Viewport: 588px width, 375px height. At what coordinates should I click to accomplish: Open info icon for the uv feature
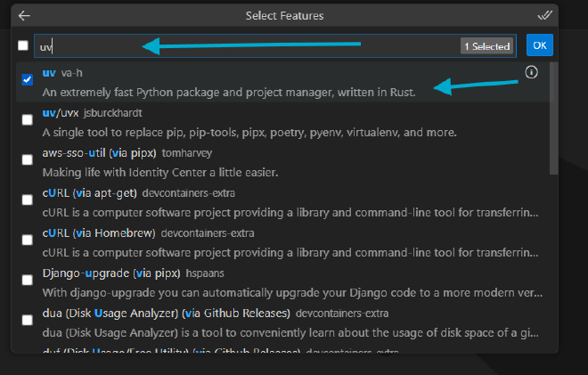(x=531, y=72)
